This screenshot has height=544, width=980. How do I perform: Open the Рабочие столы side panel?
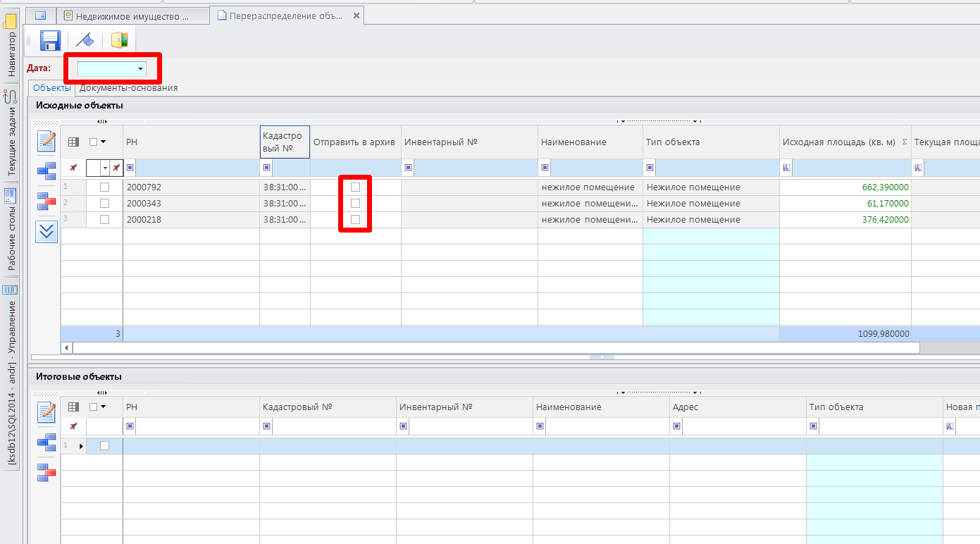click(x=11, y=229)
